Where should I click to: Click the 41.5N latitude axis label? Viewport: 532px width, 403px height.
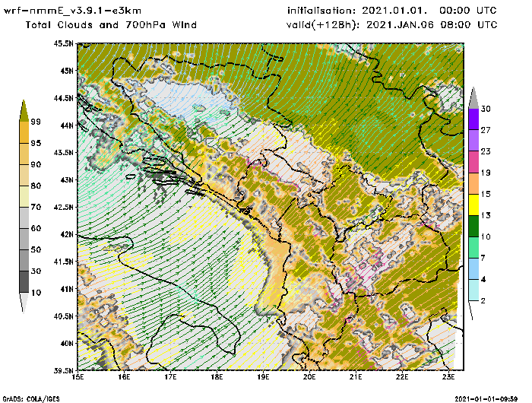coord(63,262)
